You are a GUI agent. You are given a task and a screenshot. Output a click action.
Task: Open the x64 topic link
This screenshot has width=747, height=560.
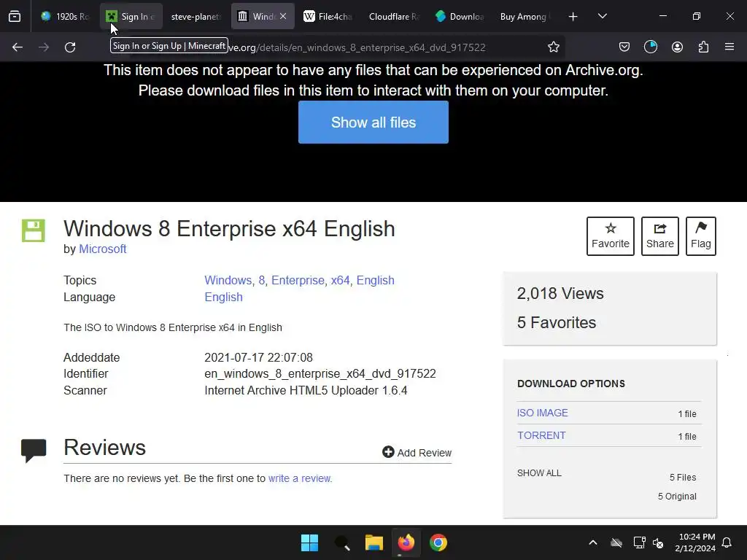tap(340, 281)
